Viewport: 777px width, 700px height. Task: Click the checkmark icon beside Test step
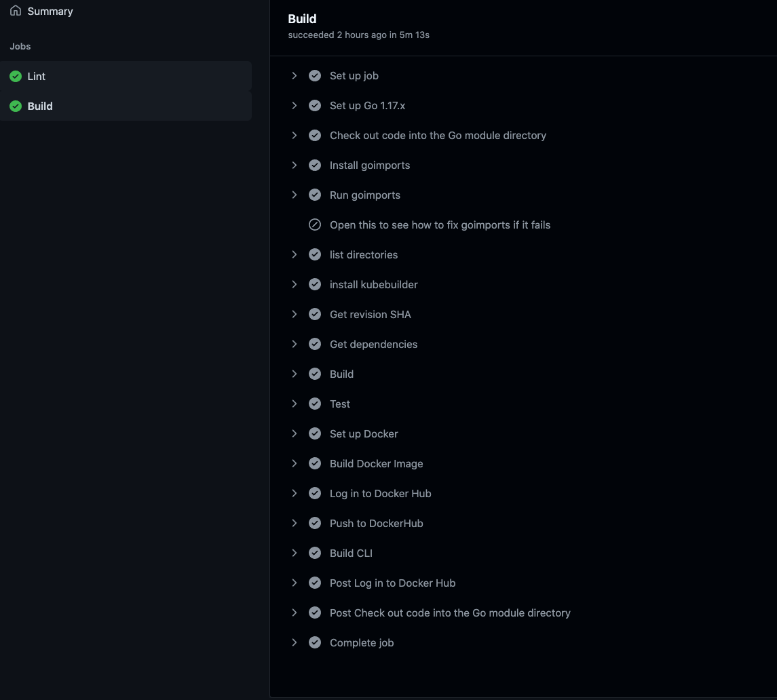(x=315, y=404)
